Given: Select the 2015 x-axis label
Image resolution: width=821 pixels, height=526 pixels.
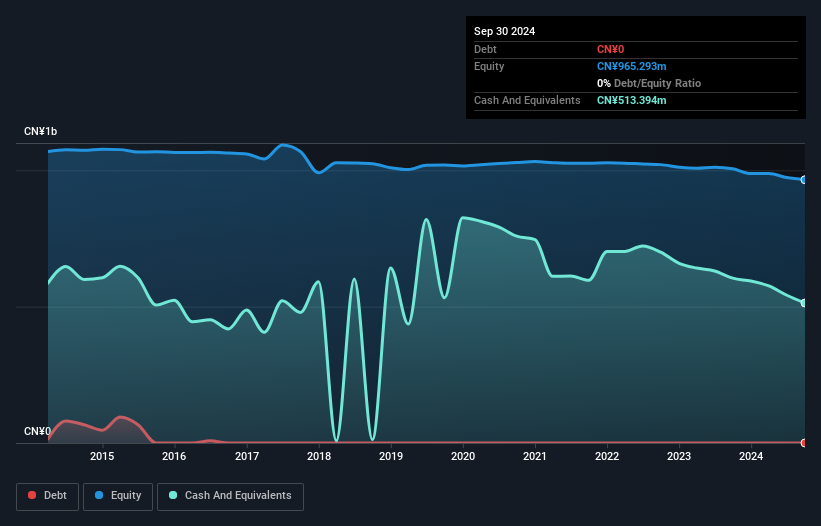Looking at the screenshot, I should [x=102, y=456].
